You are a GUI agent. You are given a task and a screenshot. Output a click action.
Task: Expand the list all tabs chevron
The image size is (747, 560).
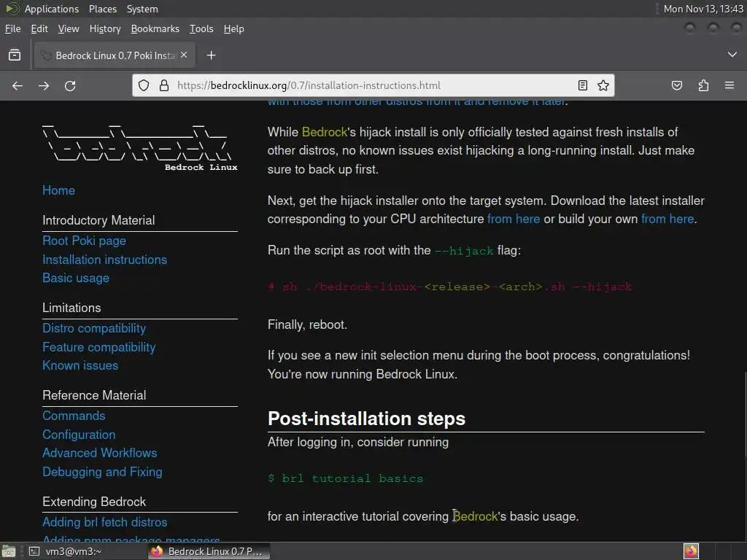coord(732,55)
